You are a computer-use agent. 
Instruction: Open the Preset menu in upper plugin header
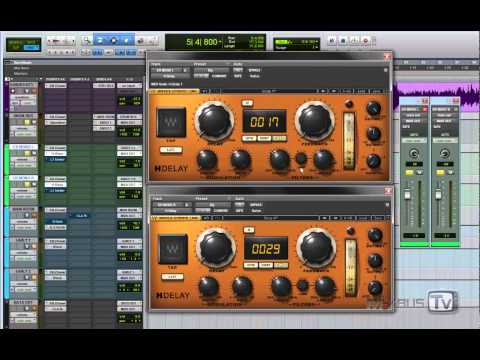211,70
